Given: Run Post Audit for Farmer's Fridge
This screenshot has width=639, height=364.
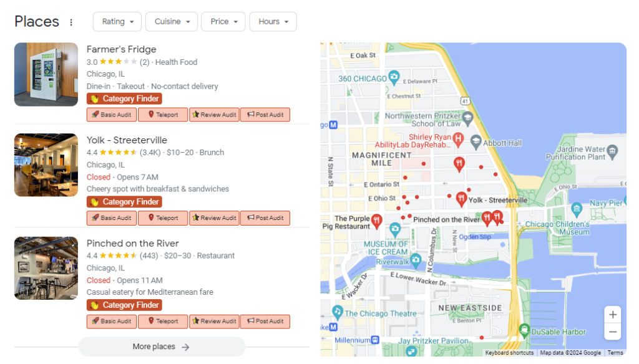Looking at the screenshot, I should click(x=265, y=115).
